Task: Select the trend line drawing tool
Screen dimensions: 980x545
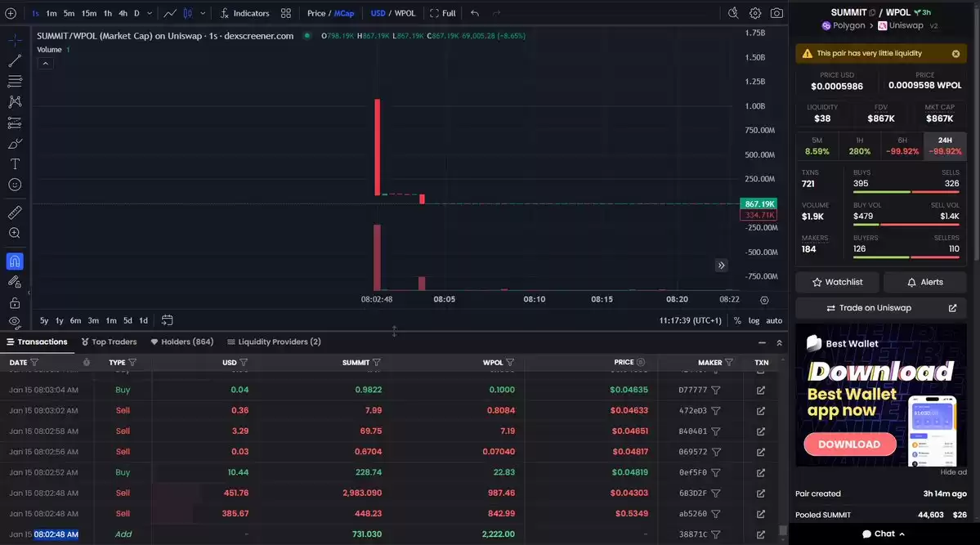Action: click(15, 60)
